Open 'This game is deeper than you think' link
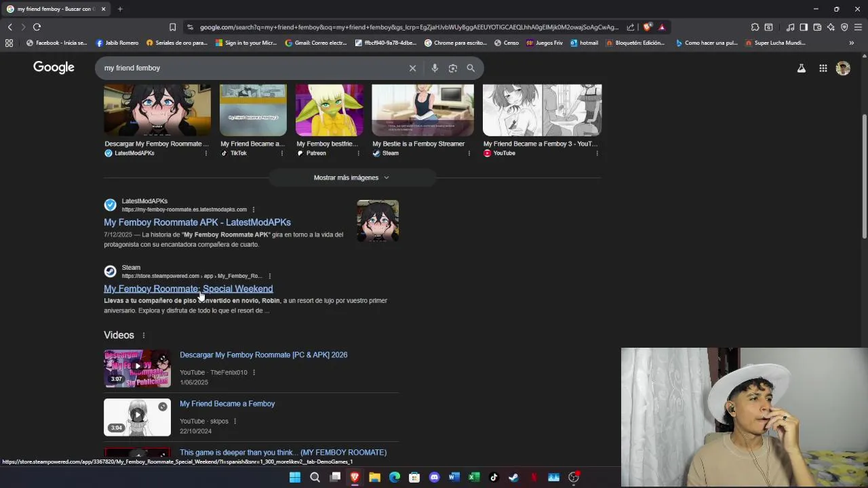This screenshot has height=488, width=868. click(x=283, y=453)
